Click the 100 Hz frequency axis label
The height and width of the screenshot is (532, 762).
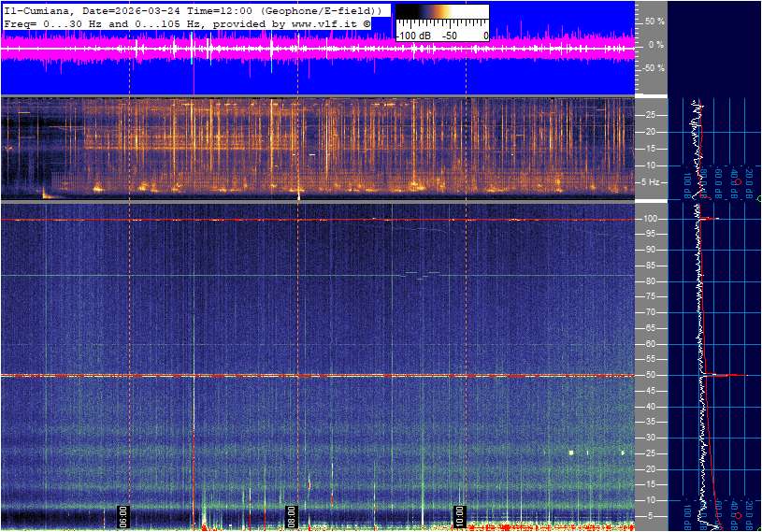pyautogui.click(x=650, y=219)
